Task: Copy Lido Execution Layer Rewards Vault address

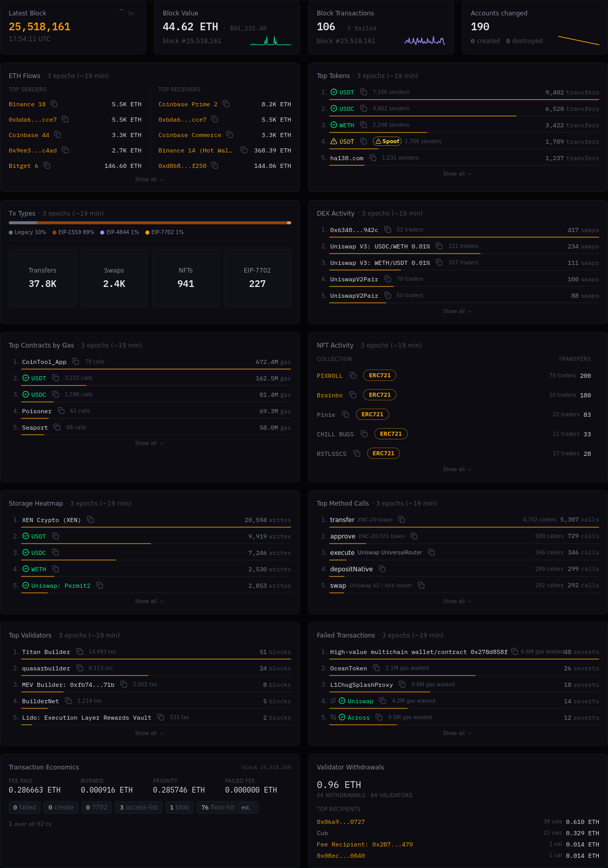Action: 161,717
